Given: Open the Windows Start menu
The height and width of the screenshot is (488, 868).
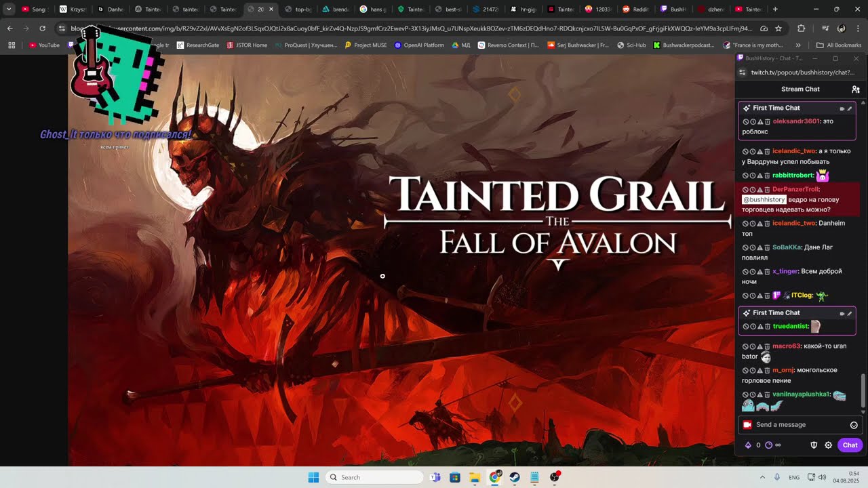Looking at the screenshot, I should tap(313, 478).
